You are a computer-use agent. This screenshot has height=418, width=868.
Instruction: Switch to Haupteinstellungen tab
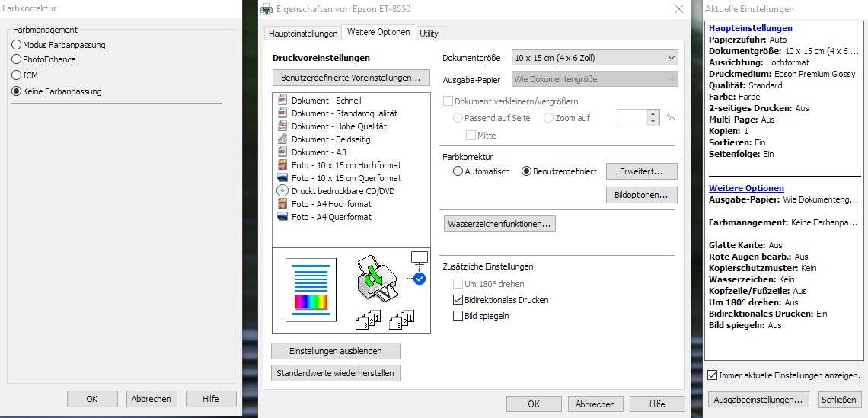point(303,34)
